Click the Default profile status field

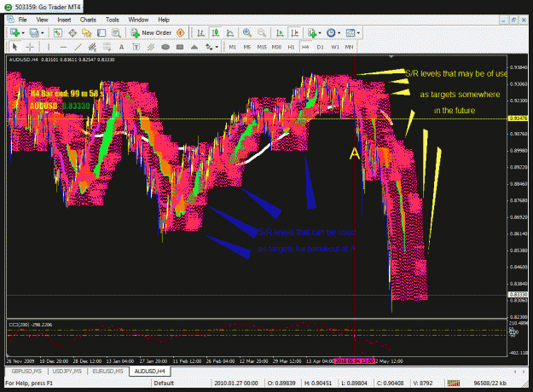click(181, 383)
